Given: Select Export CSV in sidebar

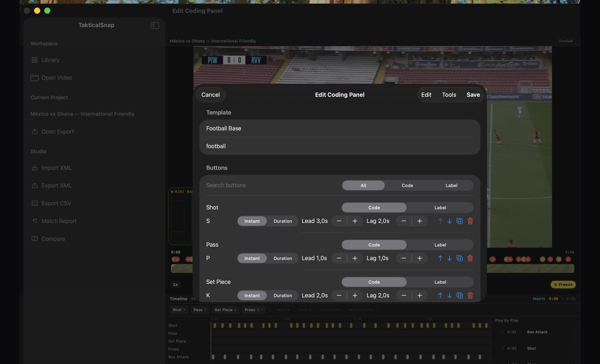Looking at the screenshot, I should (51, 203).
